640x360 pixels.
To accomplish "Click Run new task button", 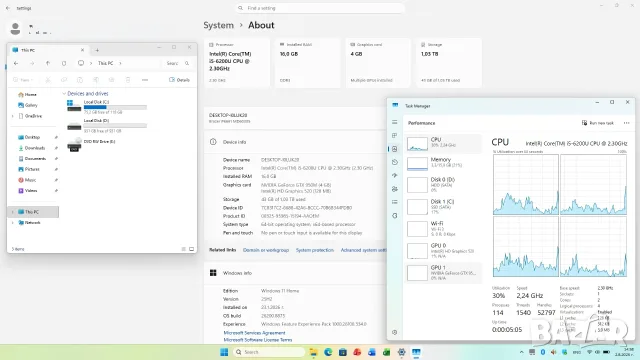I will pos(598,123).
